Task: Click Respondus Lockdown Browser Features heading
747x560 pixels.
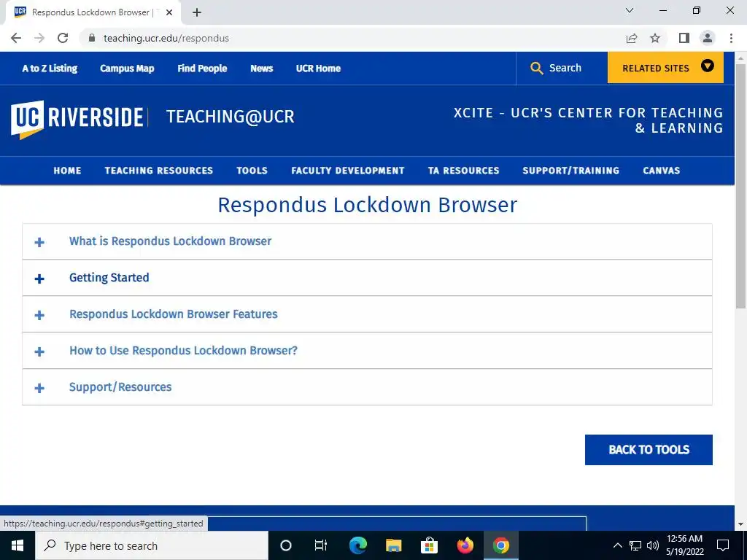Action: point(174,314)
